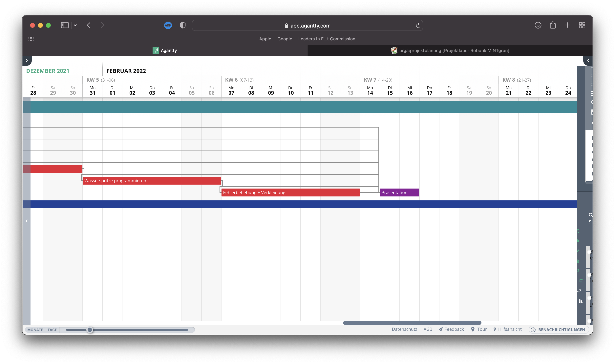Open the Datenschutz link
This screenshot has height=364, width=615.
(x=404, y=329)
